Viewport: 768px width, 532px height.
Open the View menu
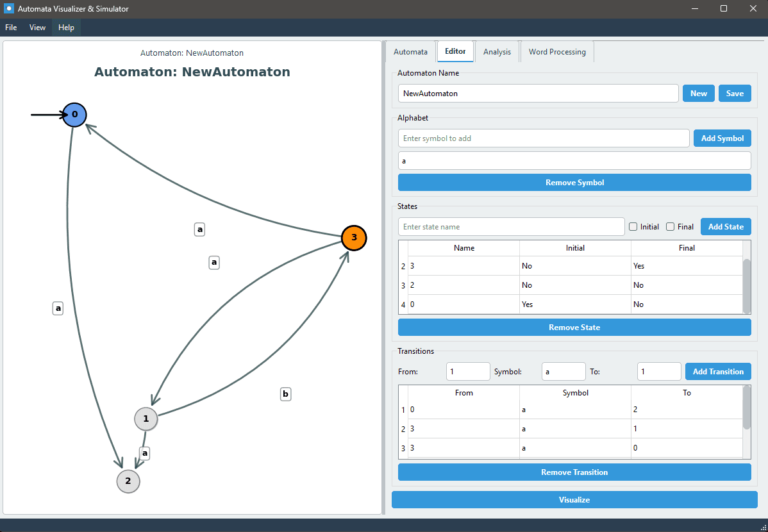click(x=38, y=28)
